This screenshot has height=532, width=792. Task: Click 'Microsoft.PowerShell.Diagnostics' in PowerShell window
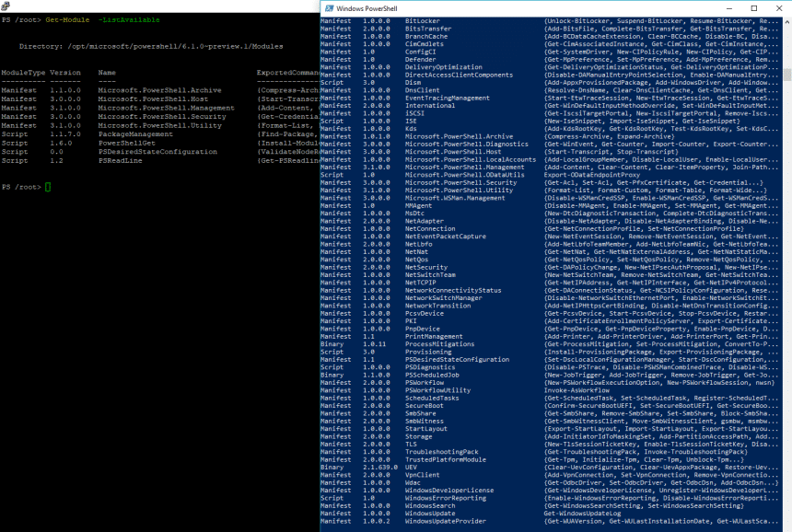click(x=467, y=144)
